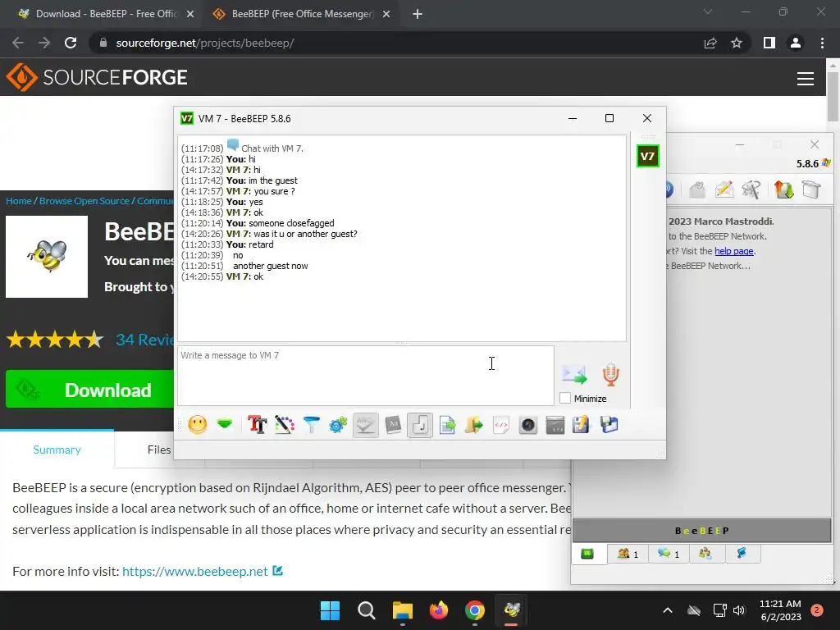Open the Summary tab on SourceForge
The height and width of the screenshot is (630, 840).
pyautogui.click(x=57, y=450)
